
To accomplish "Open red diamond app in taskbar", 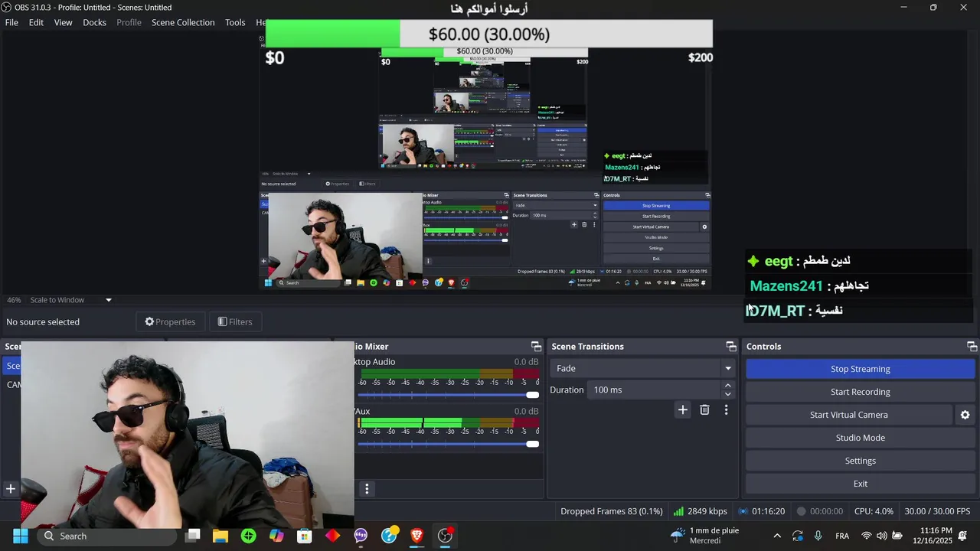I will click(332, 536).
